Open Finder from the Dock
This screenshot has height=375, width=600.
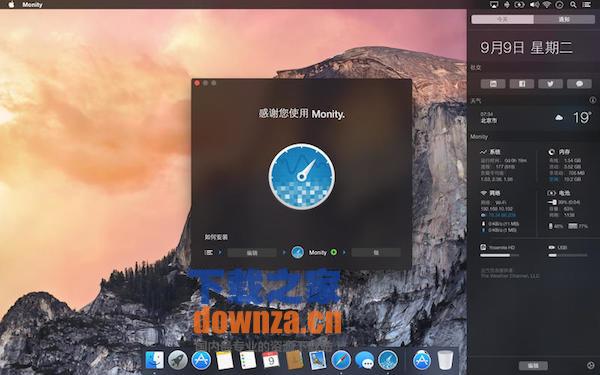pyautogui.click(x=154, y=360)
